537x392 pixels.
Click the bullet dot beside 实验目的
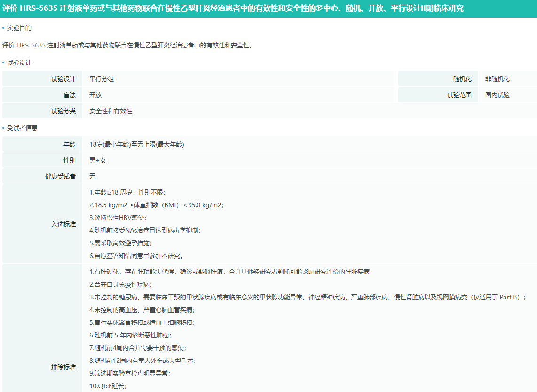(x=3, y=28)
